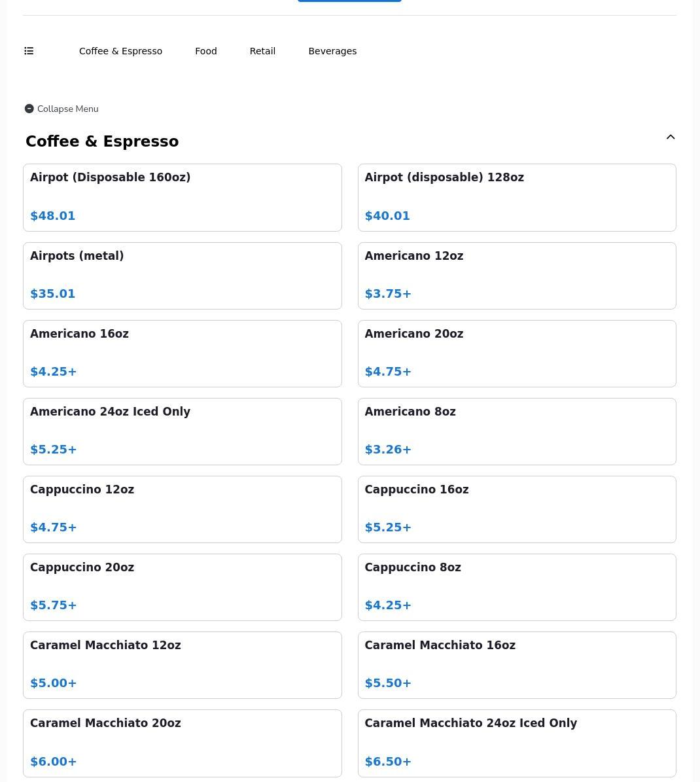Click the $6.50+ price
Image resolution: width=700 pixels, height=782 pixels.
388,762
